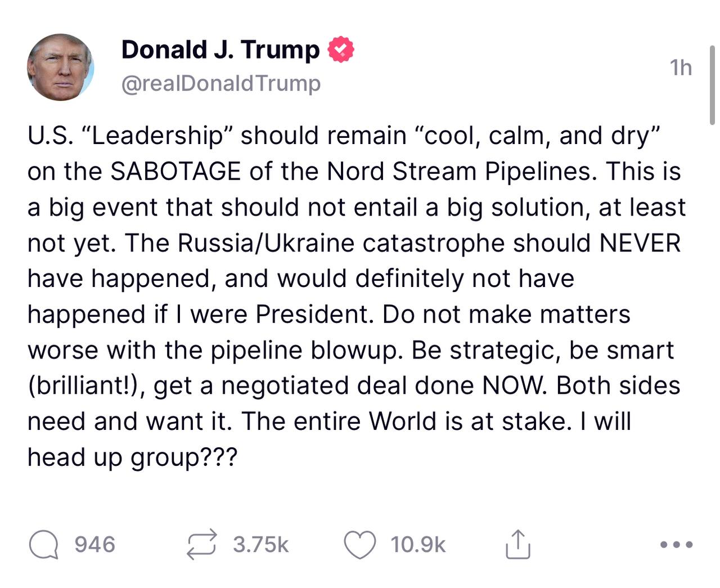Click the display name Donald J. Trump

(220, 50)
